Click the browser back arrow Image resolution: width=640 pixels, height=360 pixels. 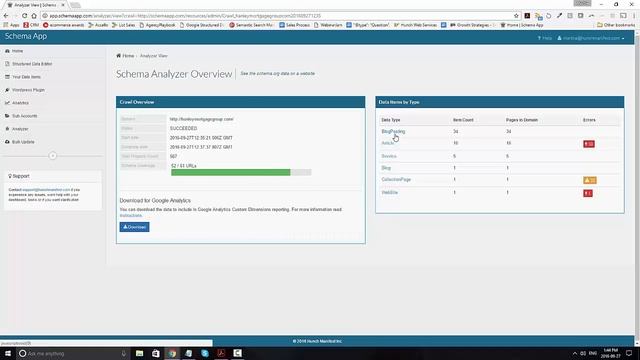point(6,16)
